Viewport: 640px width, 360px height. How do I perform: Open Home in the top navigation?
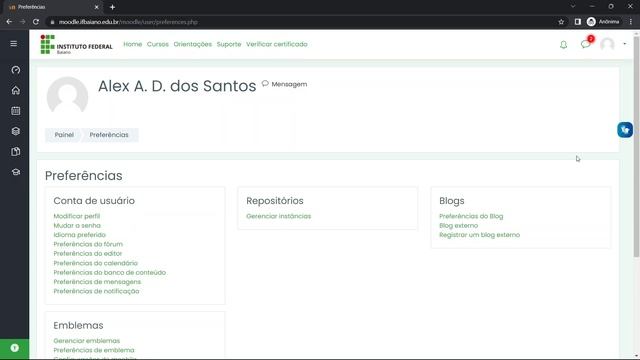(x=133, y=44)
